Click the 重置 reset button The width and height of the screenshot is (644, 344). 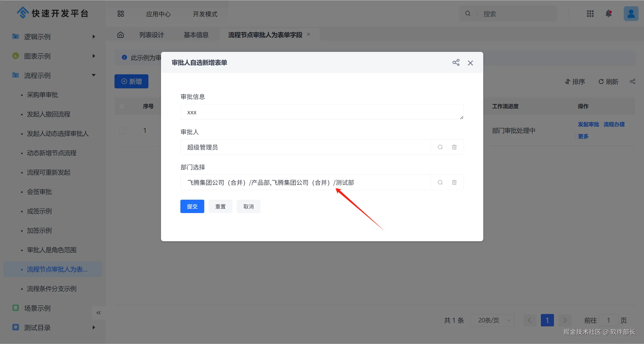[220, 207]
